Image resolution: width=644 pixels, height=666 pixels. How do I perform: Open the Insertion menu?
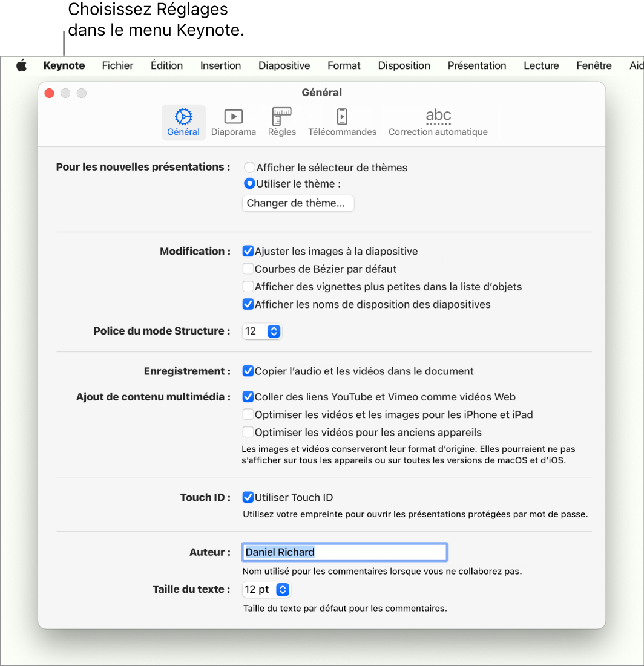click(220, 65)
